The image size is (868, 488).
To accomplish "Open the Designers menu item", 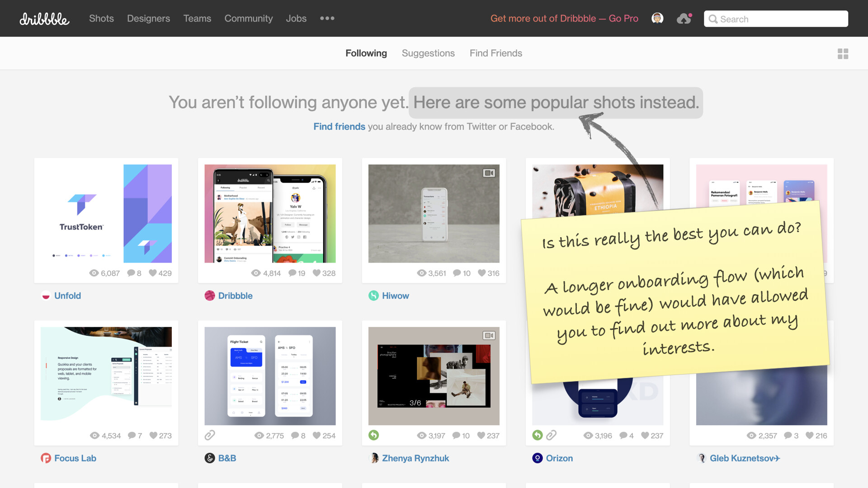I will click(x=148, y=19).
